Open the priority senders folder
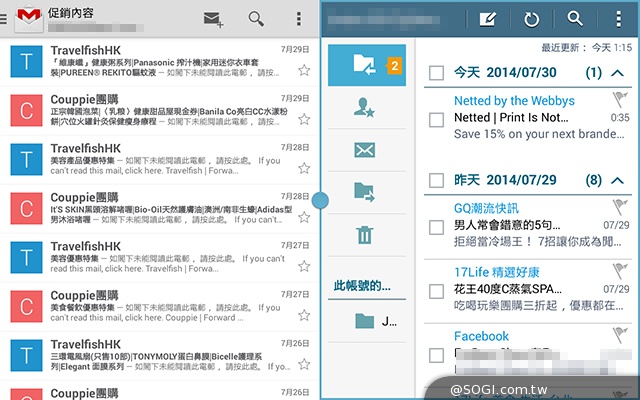640x400 pixels. 364,108
